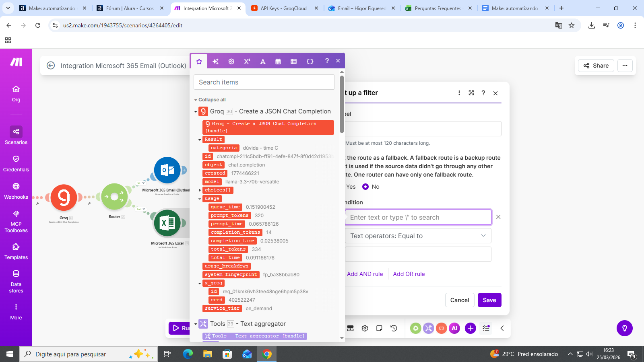Open Scenarios in the sidebar
Screen dimensions: 644x362
[x=16, y=136]
